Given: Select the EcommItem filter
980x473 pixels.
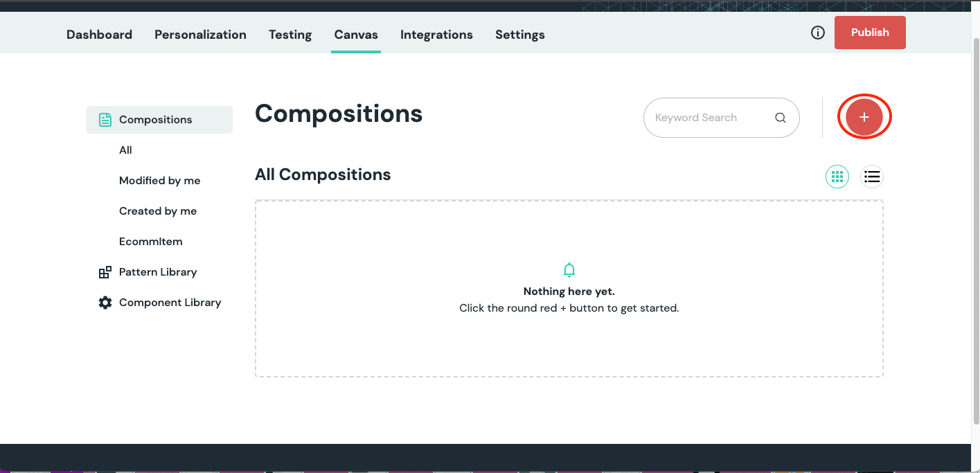Looking at the screenshot, I should pos(151,242).
